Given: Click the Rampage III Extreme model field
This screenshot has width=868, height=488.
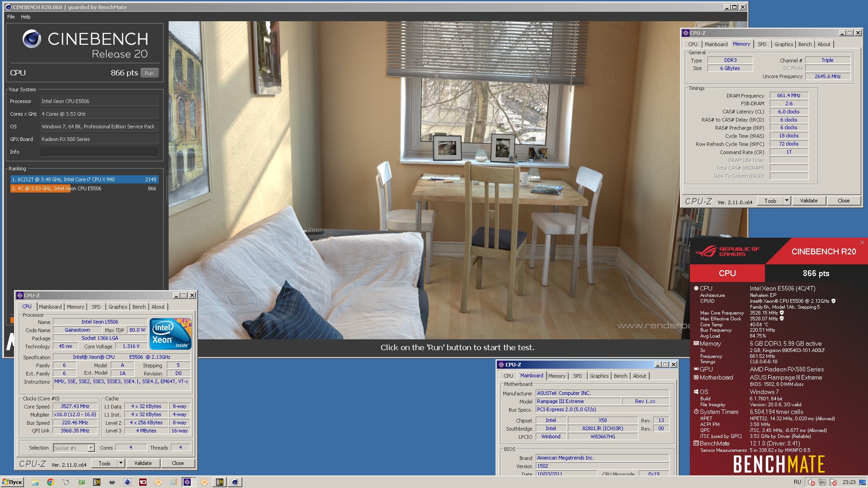Looking at the screenshot, I should pyautogui.click(x=578, y=401).
